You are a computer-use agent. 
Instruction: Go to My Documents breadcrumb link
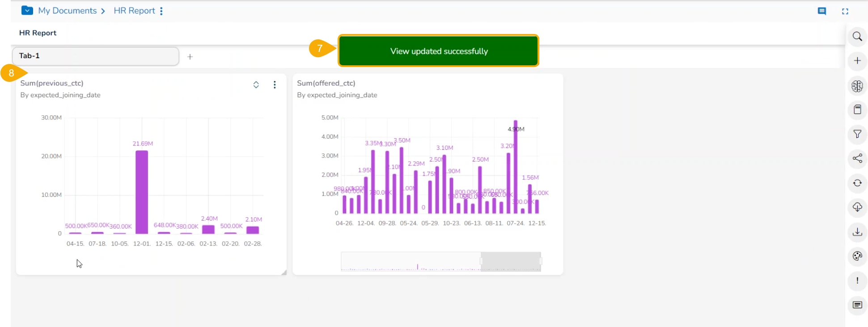click(x=67, y=11)
